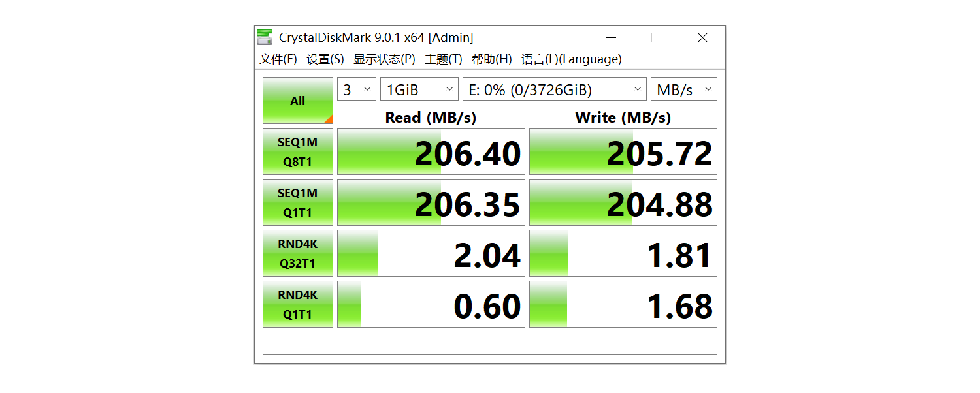
Task: Open the 主题(T) menu
Action: [444, 59]
